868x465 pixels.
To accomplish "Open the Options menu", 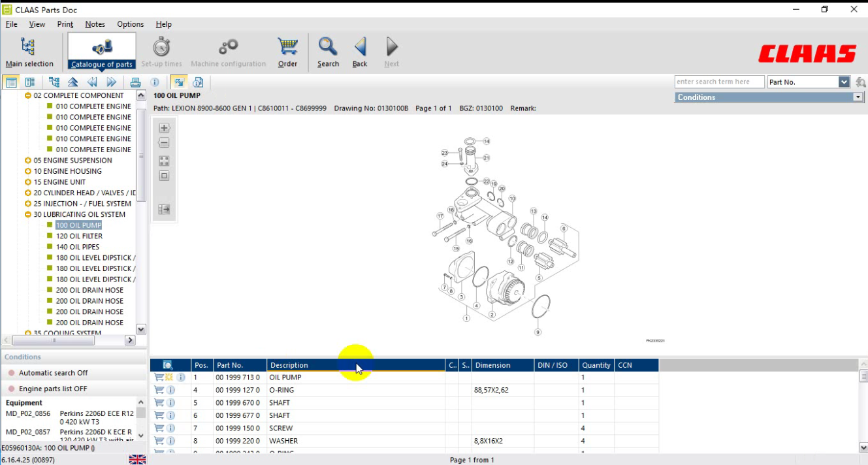I will [131, 24].
